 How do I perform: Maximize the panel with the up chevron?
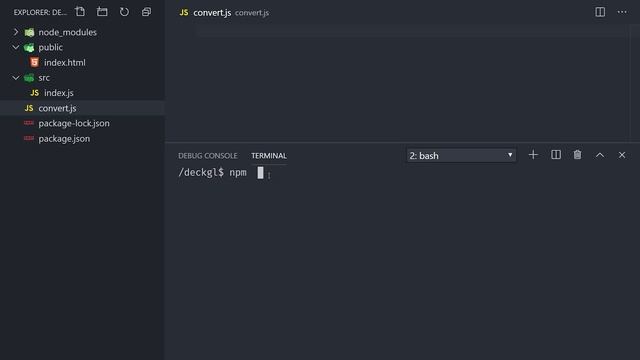(600, 155)
